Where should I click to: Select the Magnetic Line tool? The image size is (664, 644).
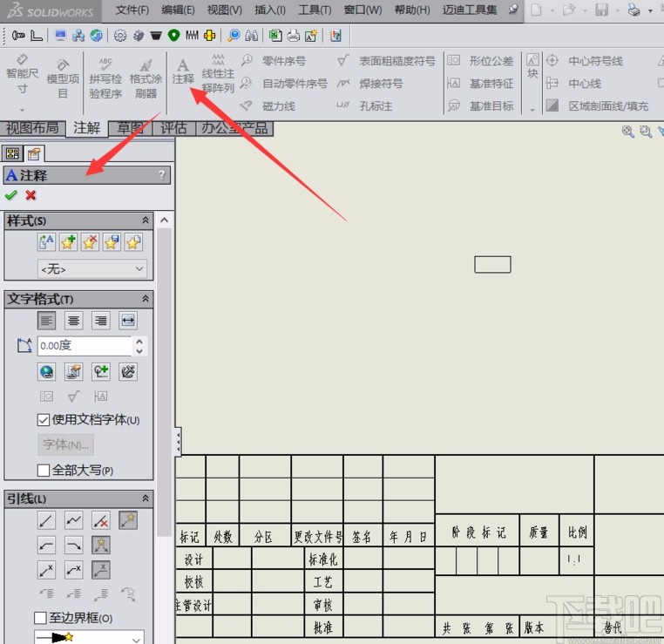pos(268,105)
